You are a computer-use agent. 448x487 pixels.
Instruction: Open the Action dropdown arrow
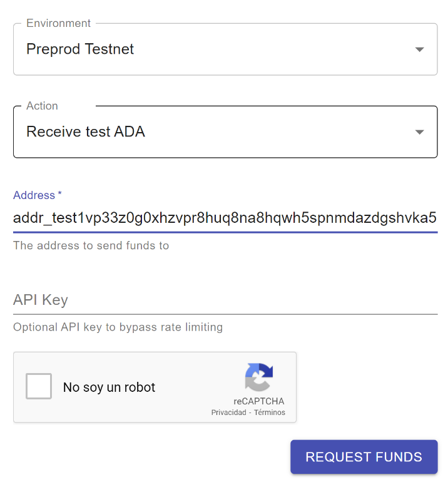pyautogui.click(x=420, y=132)
